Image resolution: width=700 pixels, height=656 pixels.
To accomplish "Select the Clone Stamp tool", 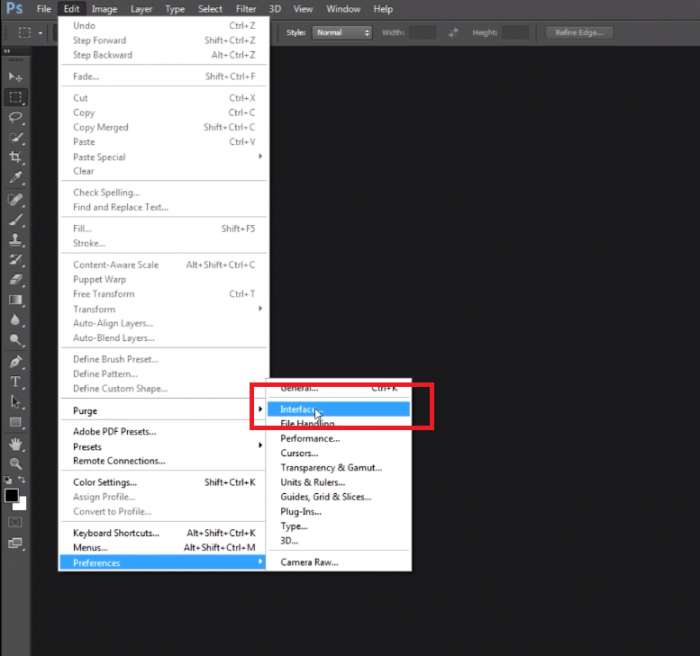I will 15,240.
